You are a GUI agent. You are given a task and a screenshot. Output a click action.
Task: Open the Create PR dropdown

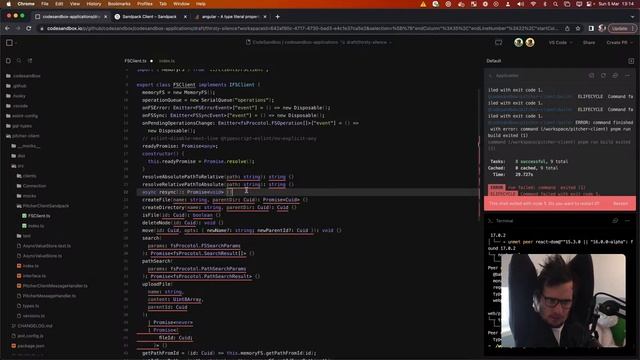pos(619,42)
